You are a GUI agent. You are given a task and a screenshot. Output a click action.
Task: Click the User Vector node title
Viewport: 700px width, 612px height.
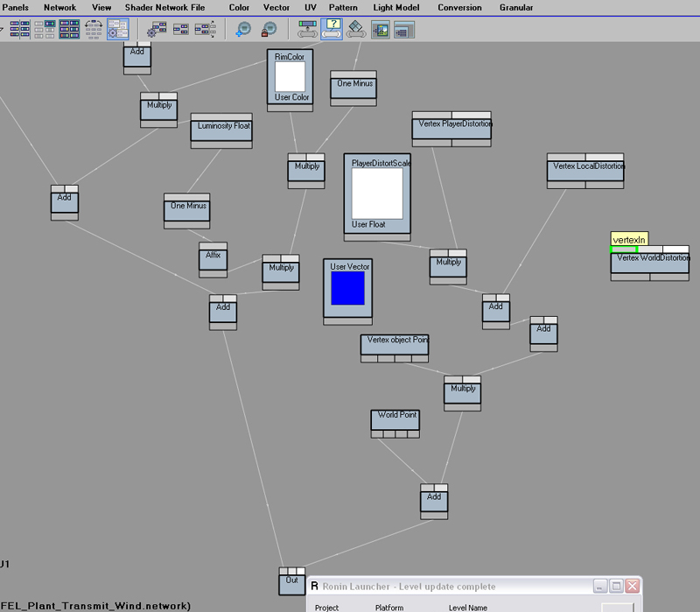click(349, 267)
